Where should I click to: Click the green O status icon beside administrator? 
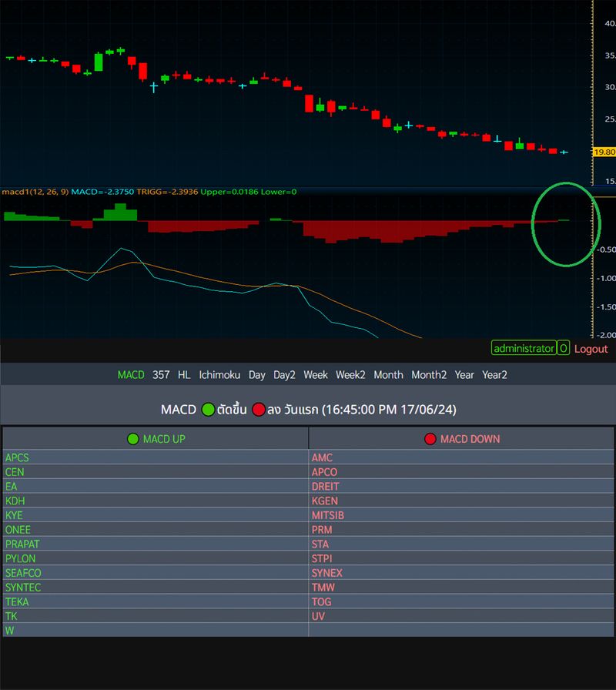pos(563,348)
